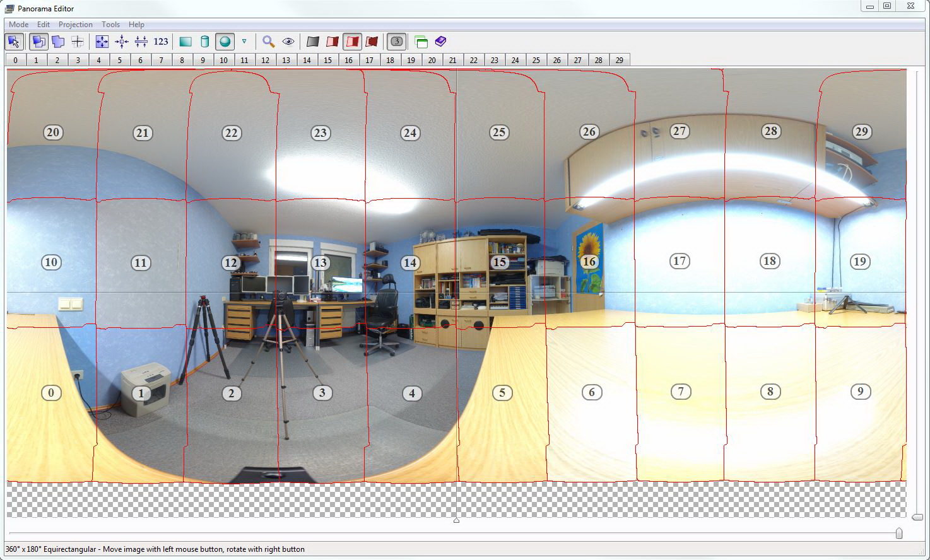Click the image 13 label on the panorama
The height and width of the screenshot is (560, 930).
(321, 262)
